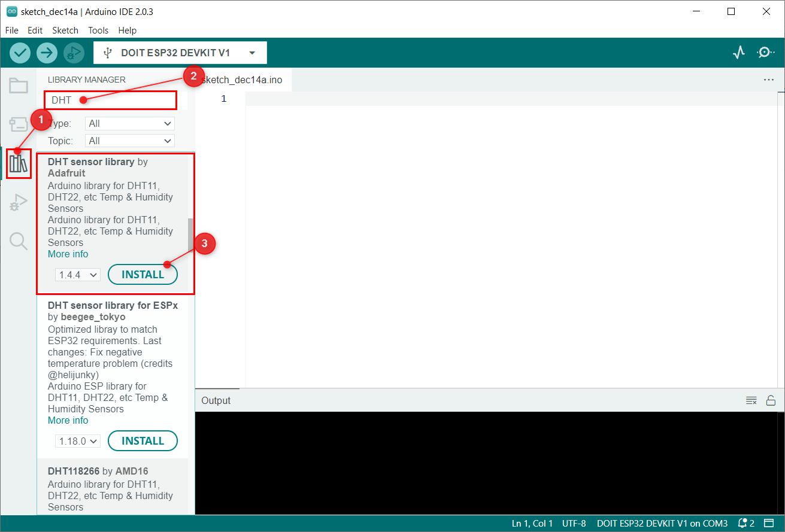Click the DHT library search field

(x=111, y=101)
